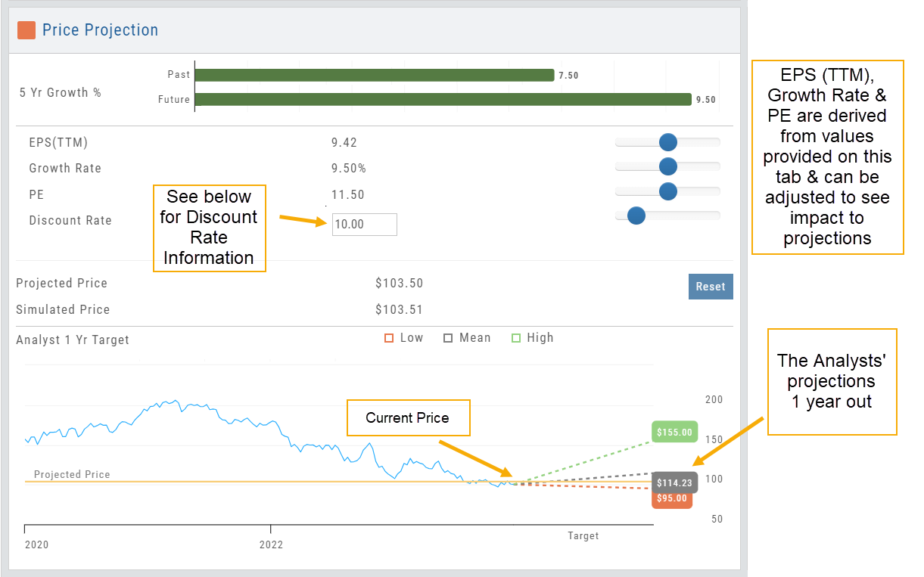
Task: Click the $155.00 high target label
Action: click(x=674, y=433)
